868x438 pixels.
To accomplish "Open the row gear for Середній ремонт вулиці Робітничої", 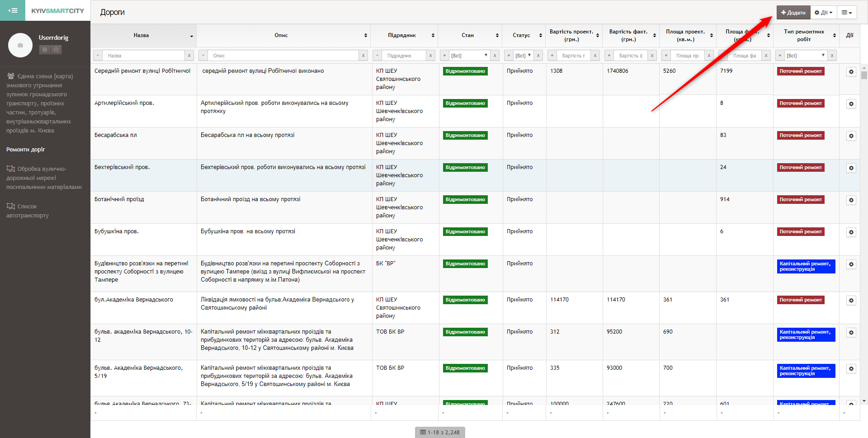I will [x=851, y=72].
